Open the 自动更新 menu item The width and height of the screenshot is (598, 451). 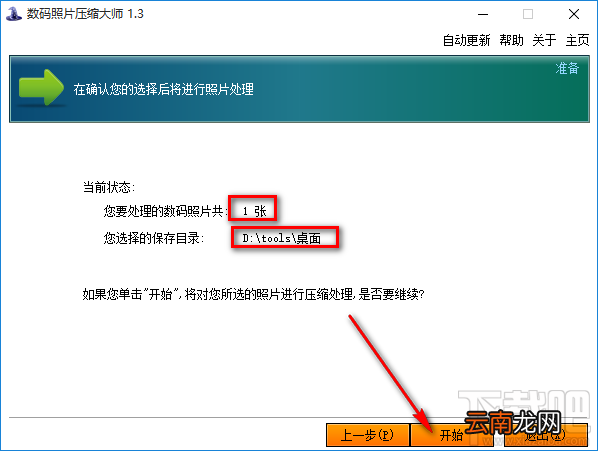pyautogui.click(x=466, y=40)
